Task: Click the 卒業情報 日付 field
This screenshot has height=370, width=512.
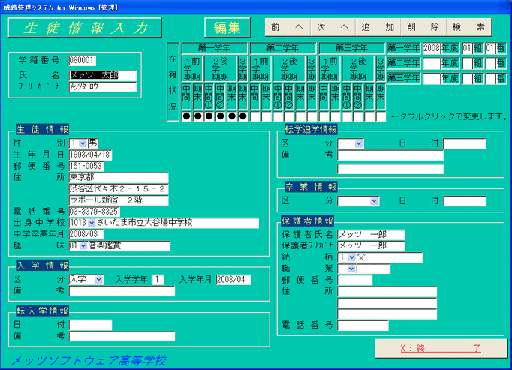Action: 464,201
